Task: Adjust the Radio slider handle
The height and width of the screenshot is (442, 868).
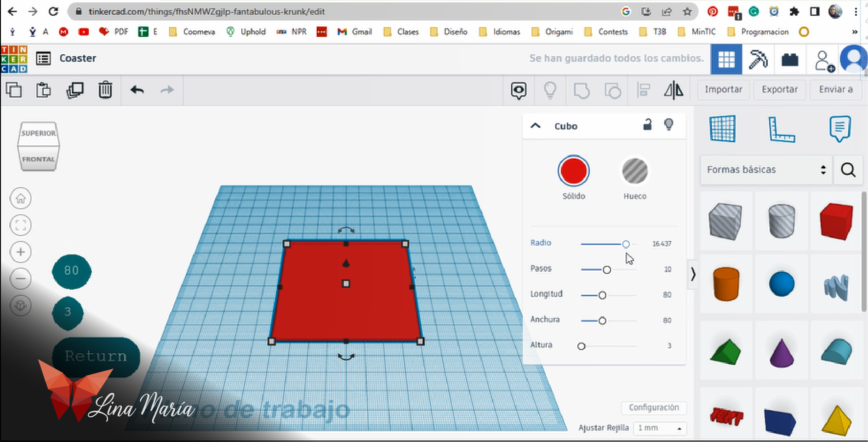Action: coord(626,244)
